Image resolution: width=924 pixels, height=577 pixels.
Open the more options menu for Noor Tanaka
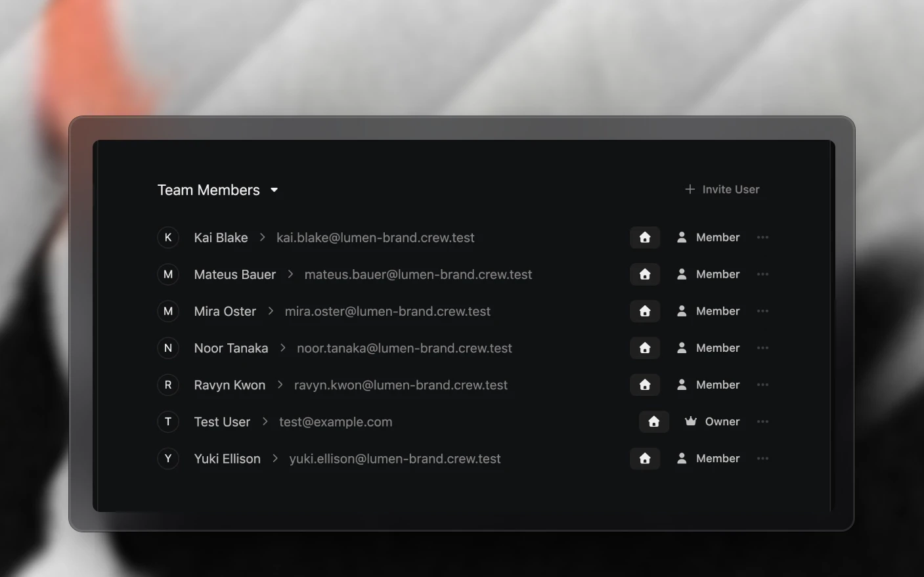point(762,348)
